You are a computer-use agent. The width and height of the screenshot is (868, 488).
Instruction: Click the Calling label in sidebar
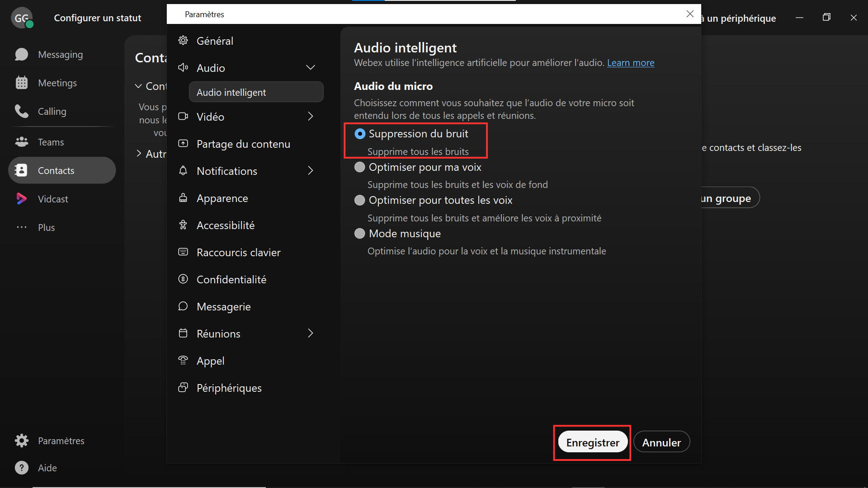pos(52,111)
